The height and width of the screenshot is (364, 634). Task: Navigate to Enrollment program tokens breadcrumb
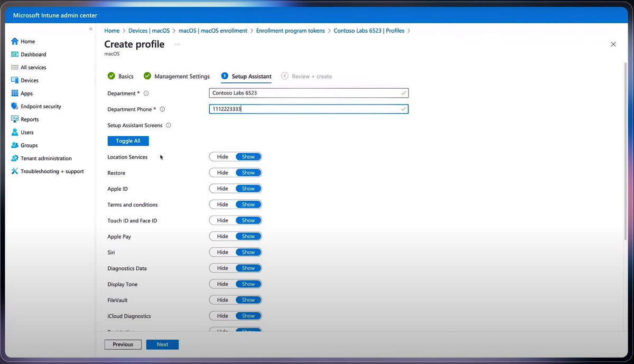(x=291, y=31)
